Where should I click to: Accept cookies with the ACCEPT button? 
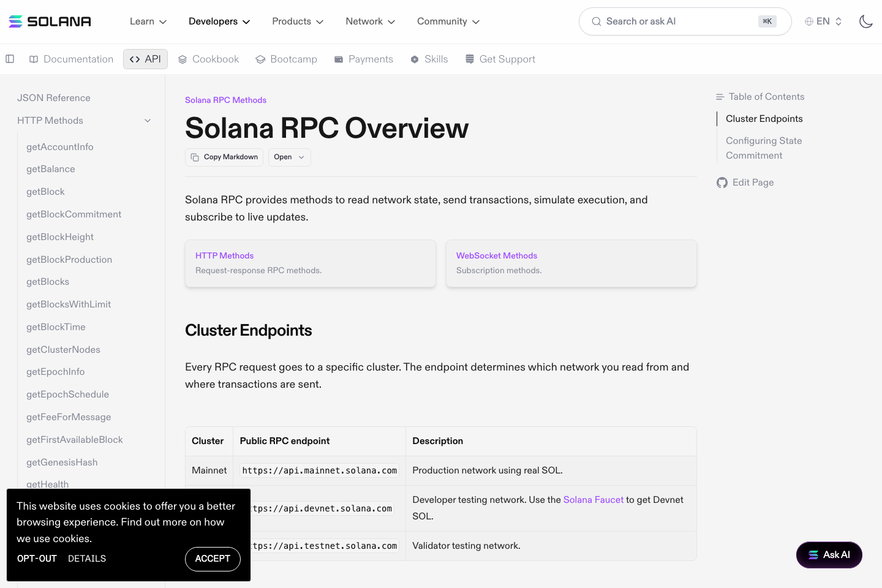(x=213, y=559)
